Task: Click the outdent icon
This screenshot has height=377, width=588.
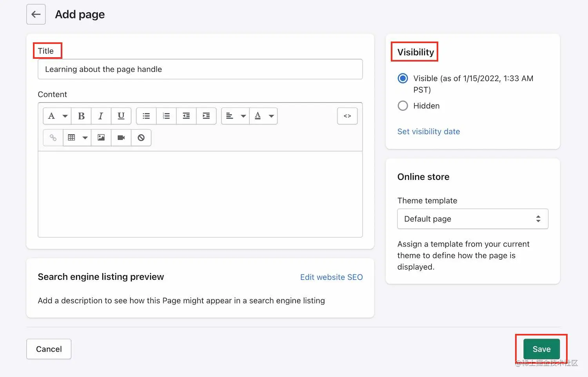Action: click(186, 116)
